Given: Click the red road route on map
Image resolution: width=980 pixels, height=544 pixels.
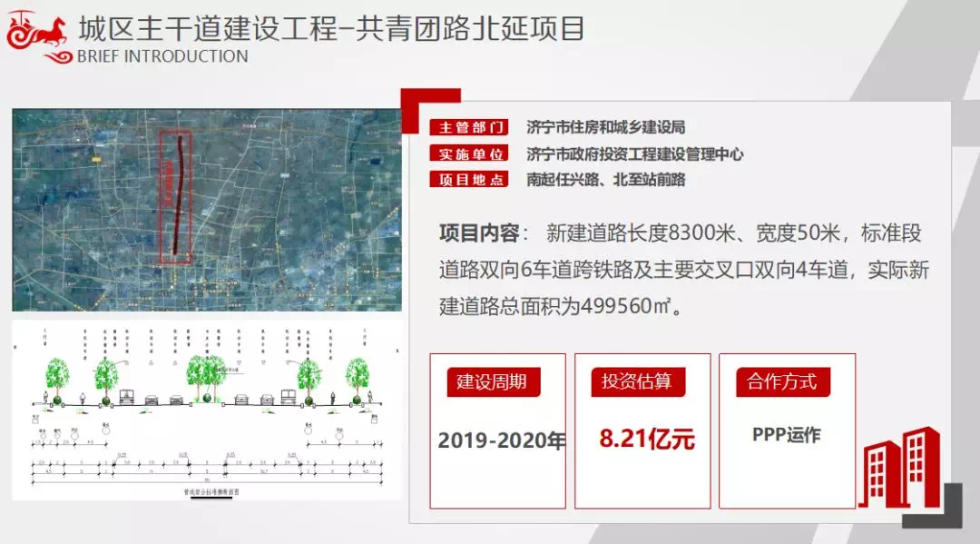Looking at the screenshot, I should [x=179, y=193].
